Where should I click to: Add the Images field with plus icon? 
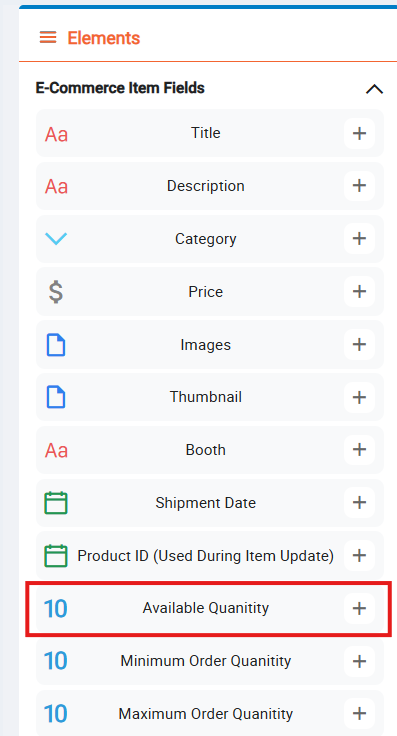(x=359, y=345)
